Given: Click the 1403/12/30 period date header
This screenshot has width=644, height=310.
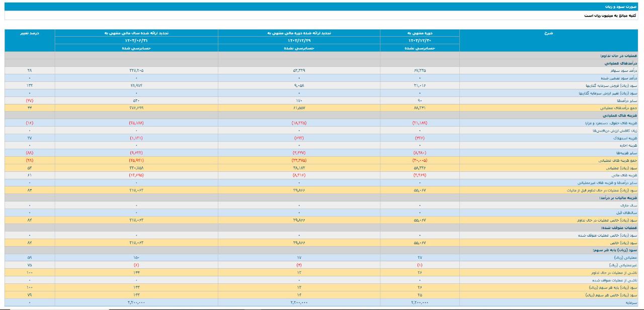Looking at the screenshot, I should [x=420, y=41].
